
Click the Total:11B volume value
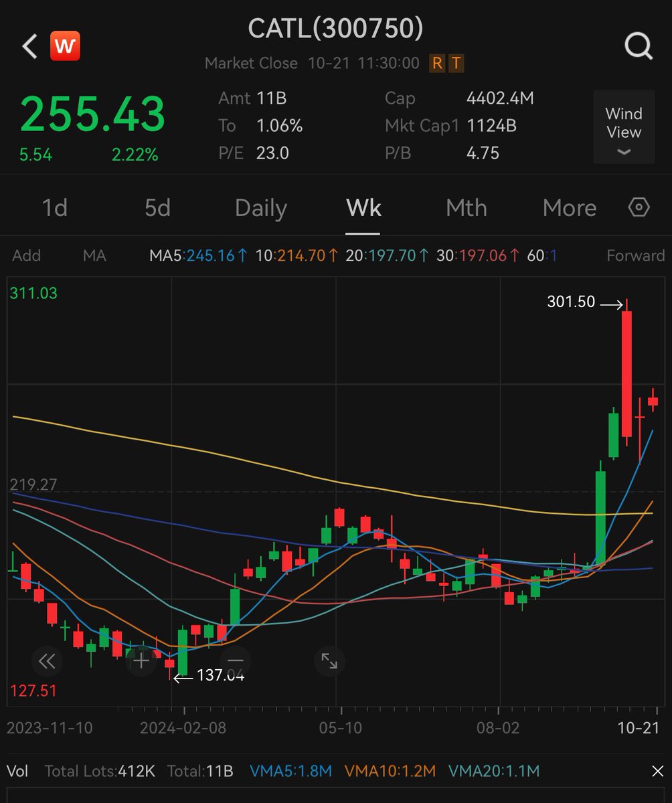coord(200,772)
